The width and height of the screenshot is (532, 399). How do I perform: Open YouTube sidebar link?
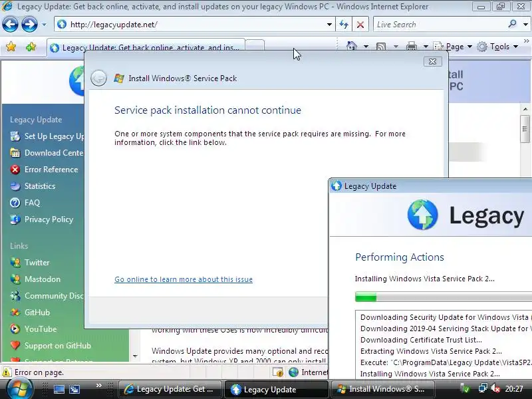[x=33, y=329]
